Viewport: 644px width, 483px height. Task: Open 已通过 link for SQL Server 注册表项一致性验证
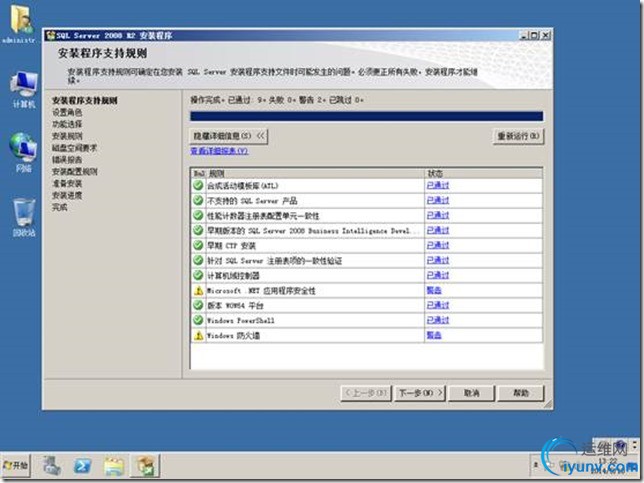click(x=438, y=260)
